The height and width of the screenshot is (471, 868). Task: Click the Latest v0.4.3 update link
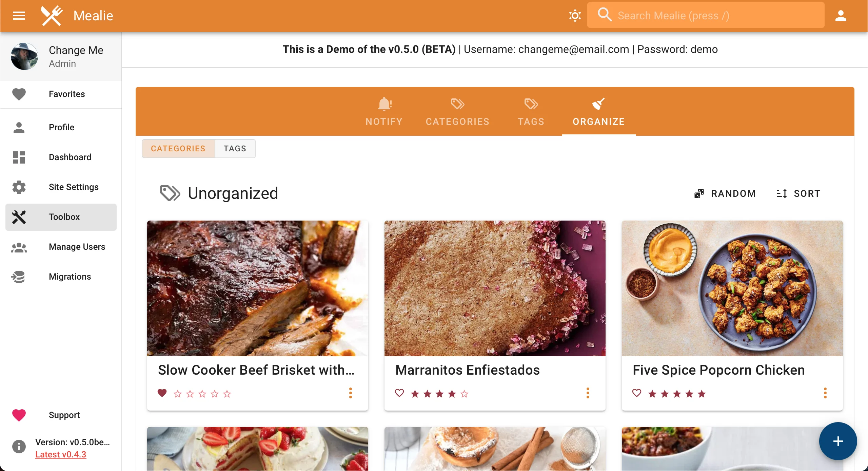click(61, 454)
